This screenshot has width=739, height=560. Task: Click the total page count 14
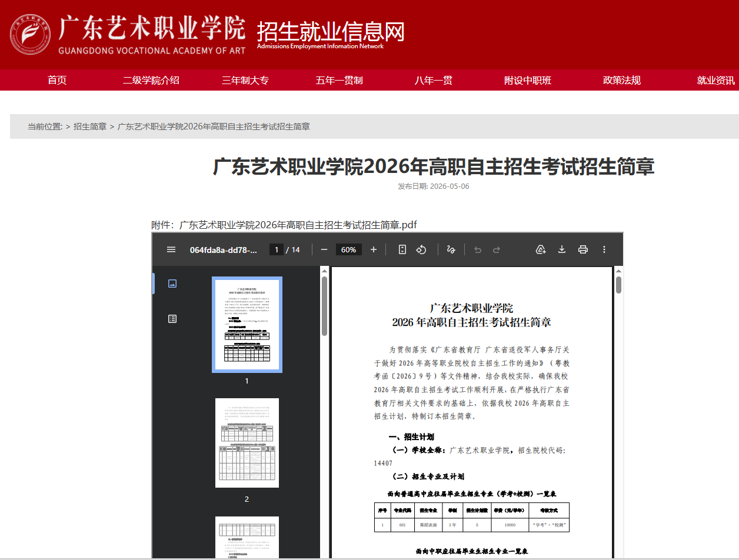295,249
